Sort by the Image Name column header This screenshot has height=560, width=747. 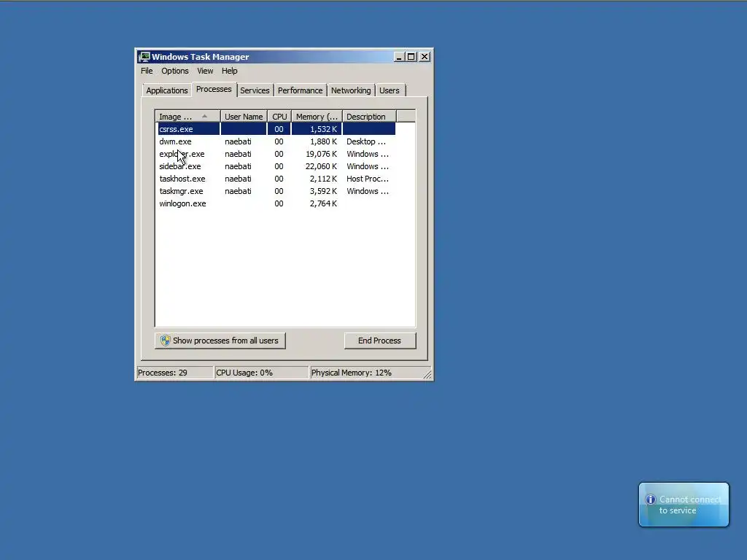coord(187,117)
